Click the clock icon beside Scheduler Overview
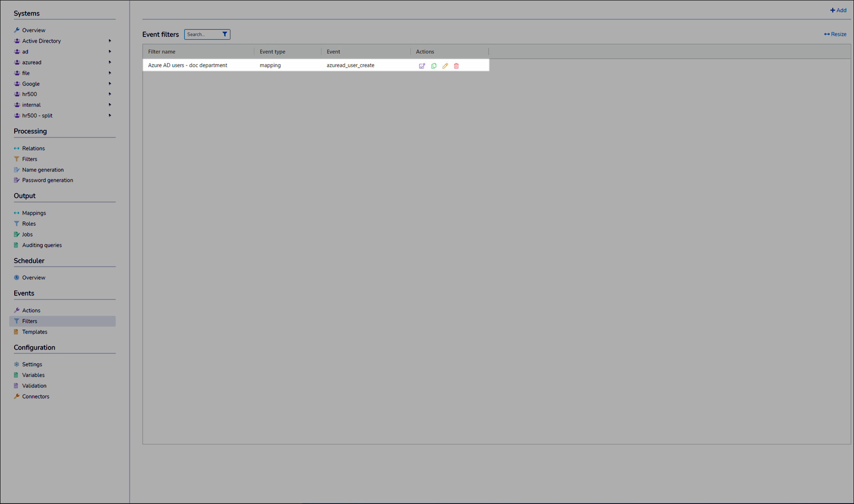Viewport: 854px width, 504px height. tap(16, 278)
